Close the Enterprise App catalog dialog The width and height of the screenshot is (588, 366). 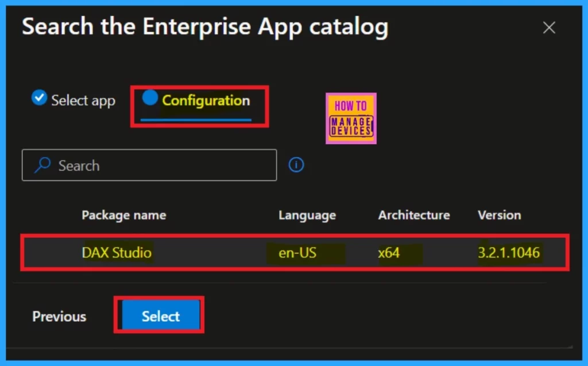tap(549, 28)
